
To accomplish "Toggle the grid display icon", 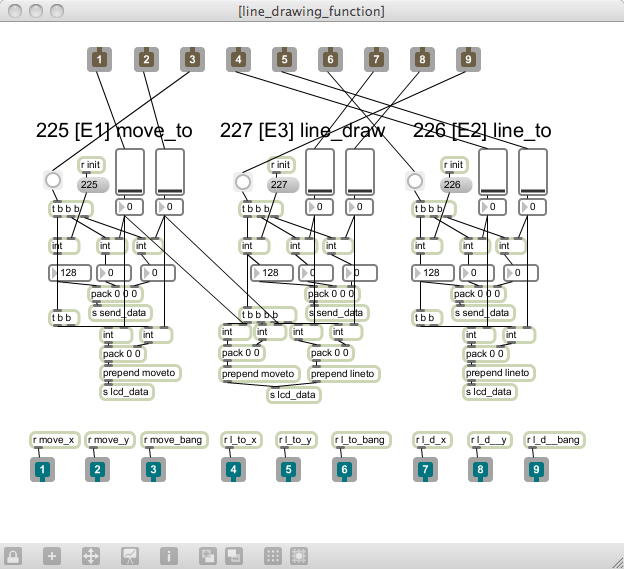I will click(273, 556).
